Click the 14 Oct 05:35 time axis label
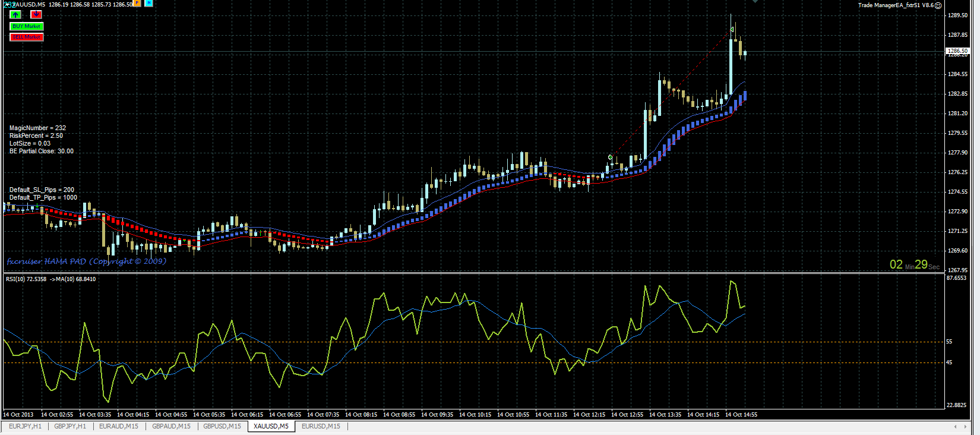The width and height of the screenshot is (980, 435). 209,415
